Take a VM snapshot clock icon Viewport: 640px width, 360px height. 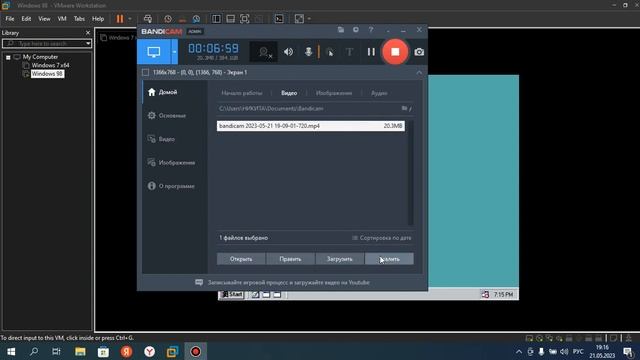[x=168, y=19]
